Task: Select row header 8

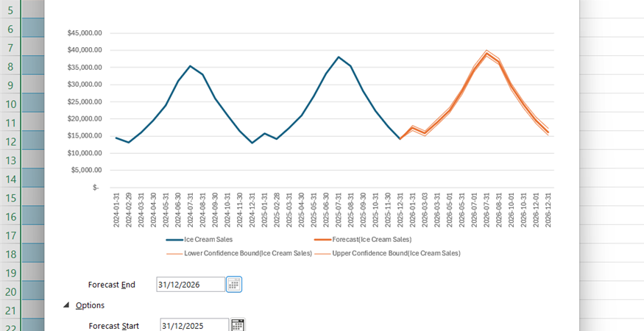Action: 10,66
